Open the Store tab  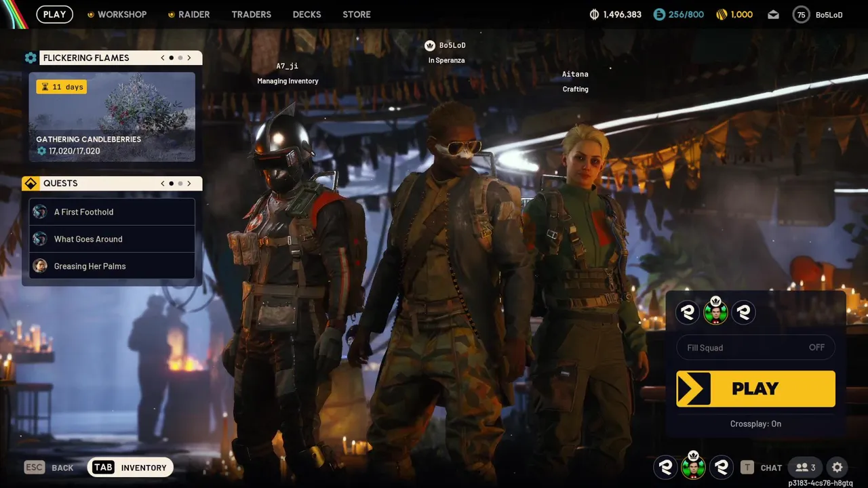(x=357, y=14)
